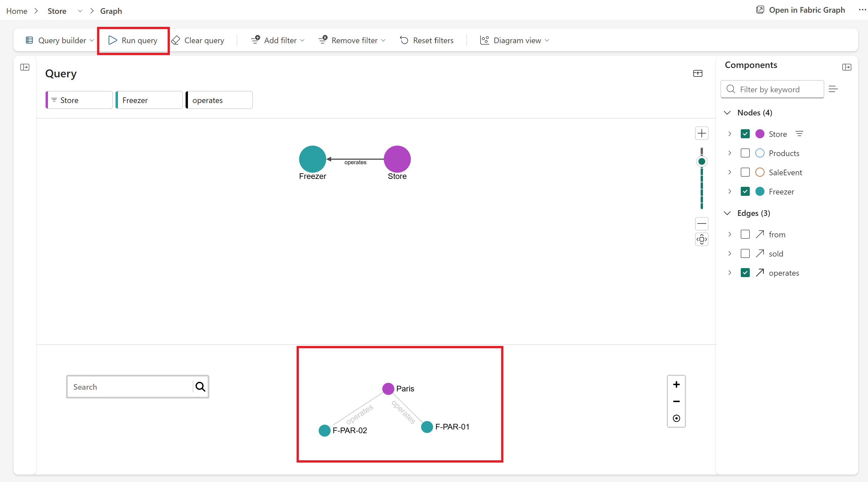Expand the SaleEvent node details chevron
The height and width of the screenshot is (482, 868).
[730, 172]
